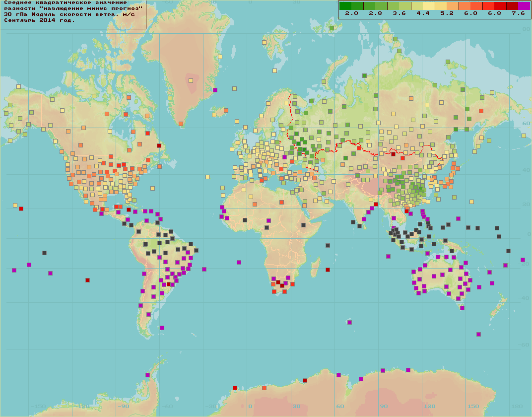This screenshot has width=532, height=417.
Task: Click the magenta marker east of the Falkland Islands
Action: 162,328
